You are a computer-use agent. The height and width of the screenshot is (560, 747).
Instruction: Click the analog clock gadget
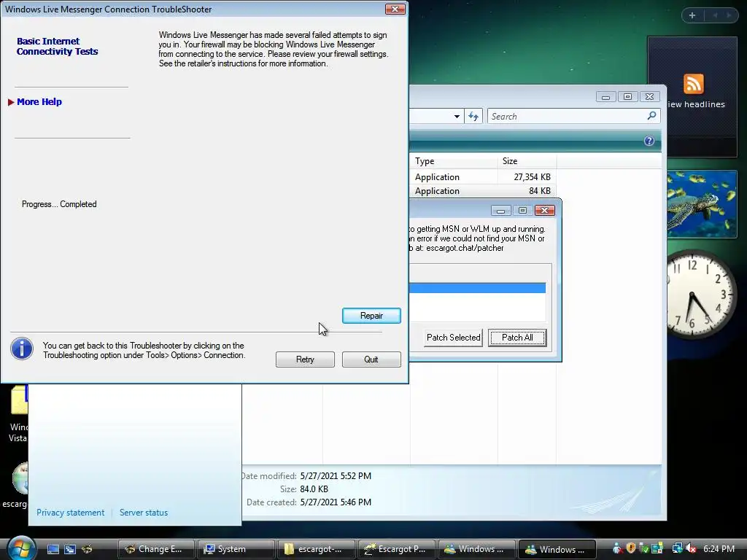(x=702, y=294)
